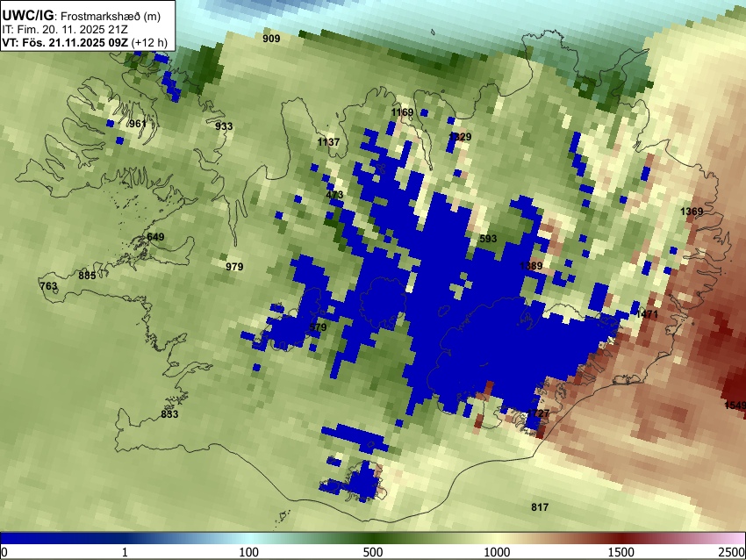The height and width of the screenshot is (560, 746).
Task: Click the scale label 1
Action: pyautogui.click(x=125, y=552)
